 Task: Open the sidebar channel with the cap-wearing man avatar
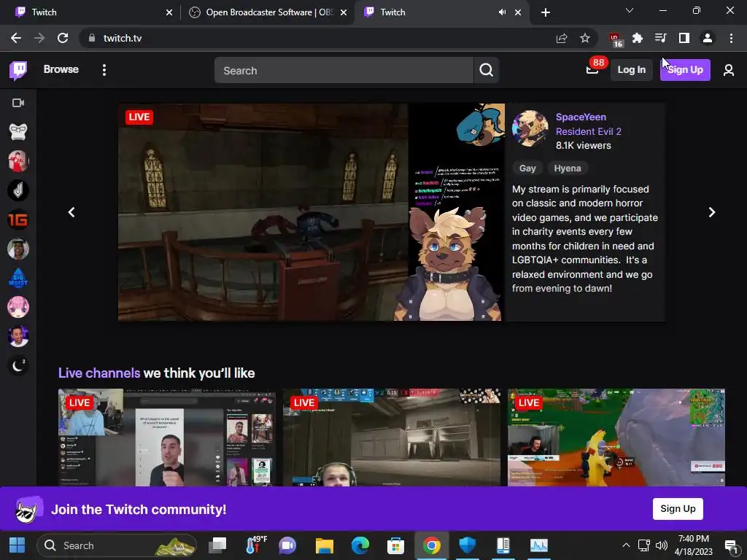18,249
